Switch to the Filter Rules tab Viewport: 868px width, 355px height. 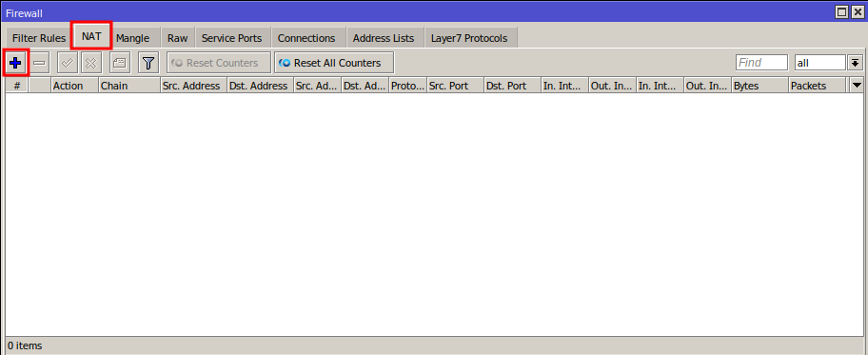(x=39, y=38)
